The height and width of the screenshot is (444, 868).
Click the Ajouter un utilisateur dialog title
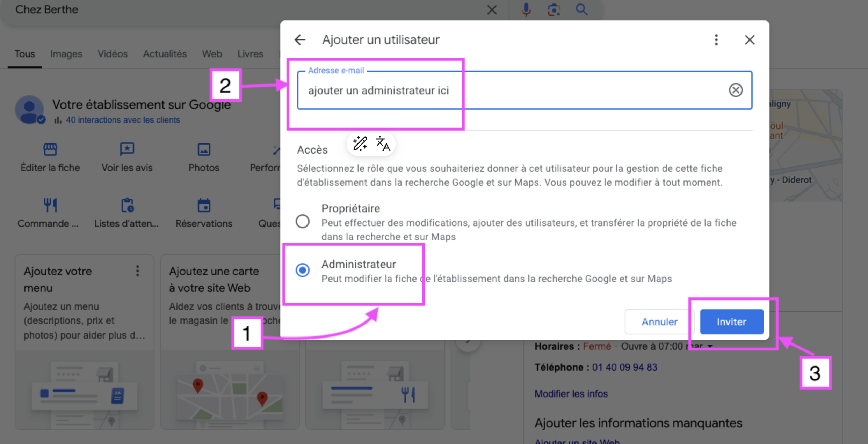tap(381, 40)
